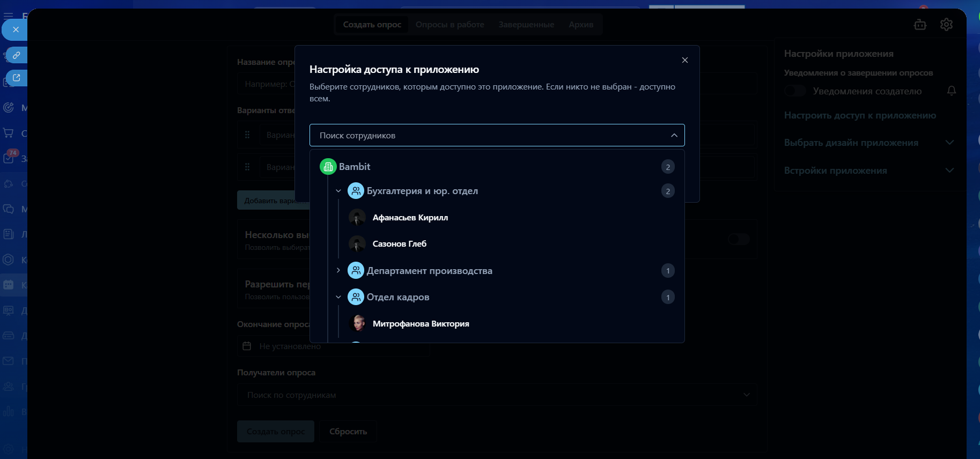The image size is (980, 459).
Task: Click the Отдел кадров group icon
Action: point(356,297)
